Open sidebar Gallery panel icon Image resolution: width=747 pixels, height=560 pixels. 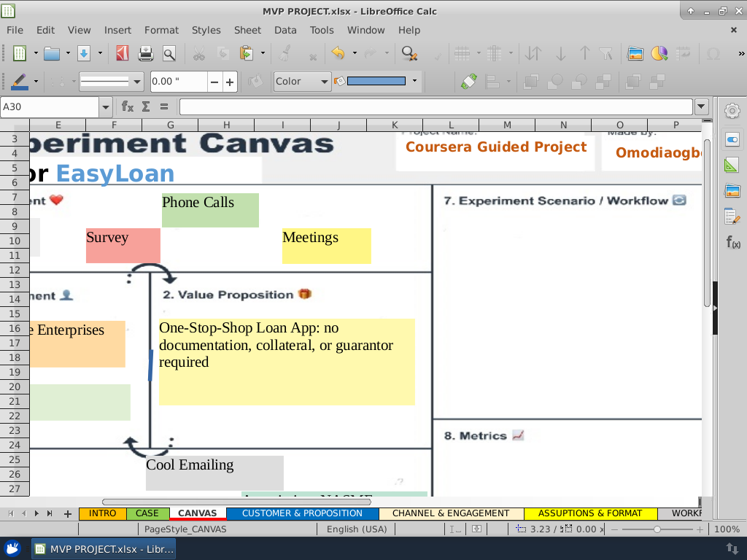pyautogui.click(x=732, y=191)
